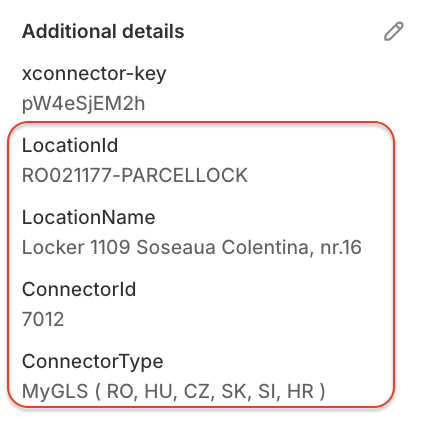Click the number 1109 in locker name

[x=110, y=248]
